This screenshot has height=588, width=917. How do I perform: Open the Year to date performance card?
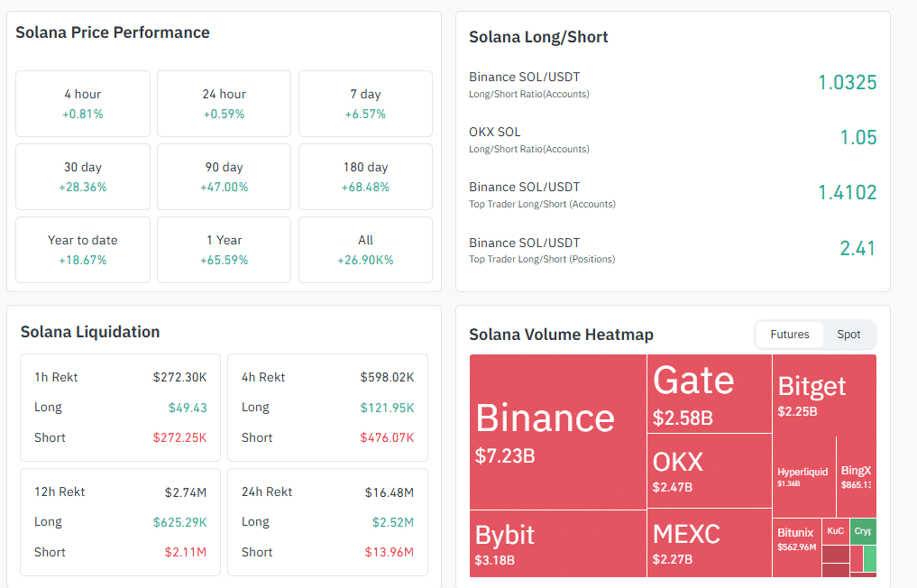pos(82,250)
